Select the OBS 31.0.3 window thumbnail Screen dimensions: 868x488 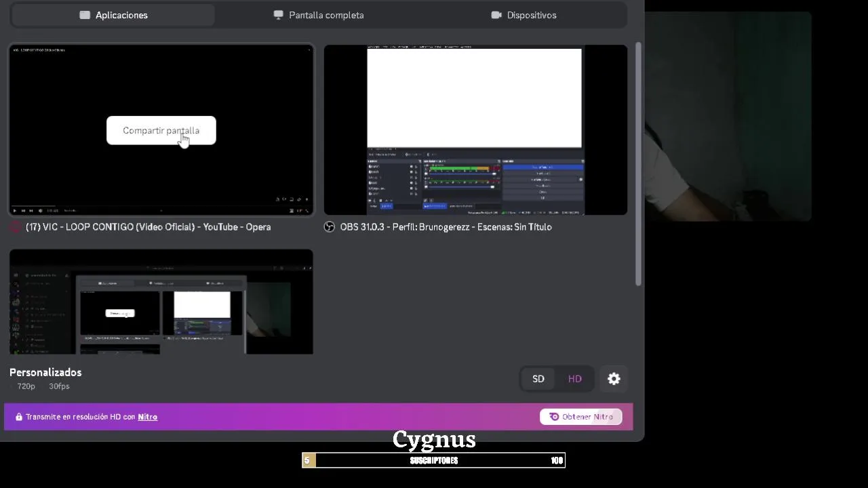pyautogui.click(x=475, y=130)
